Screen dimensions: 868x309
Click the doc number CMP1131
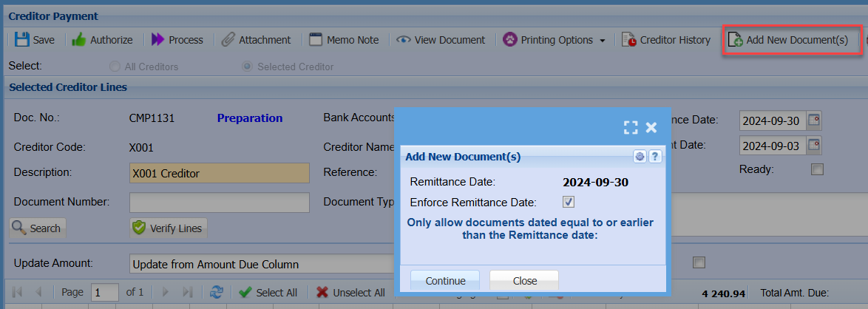152,118
